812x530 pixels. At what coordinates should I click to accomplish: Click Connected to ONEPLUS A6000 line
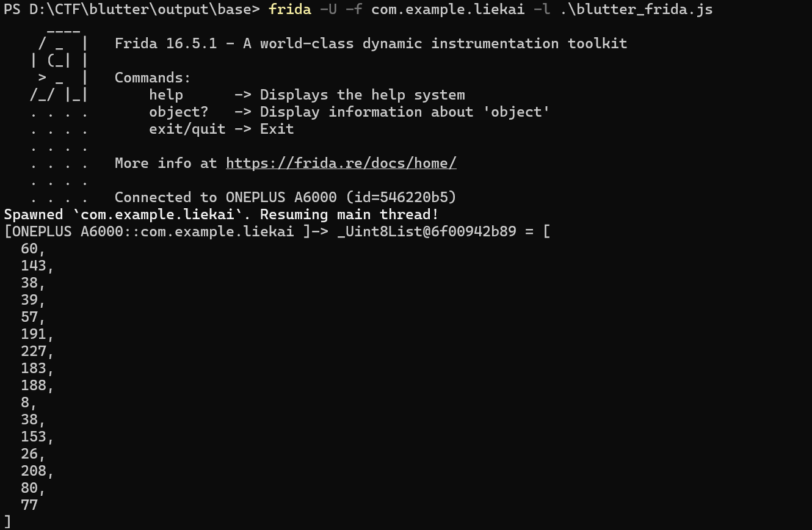coord(286,197)
